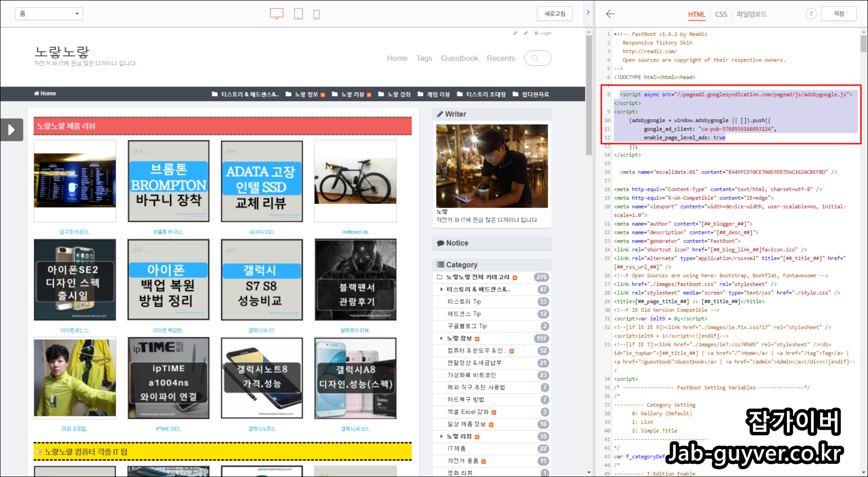Select the mobile phone preview icon
Viewport: 868px width, 477px height.
tap(317, 14)
